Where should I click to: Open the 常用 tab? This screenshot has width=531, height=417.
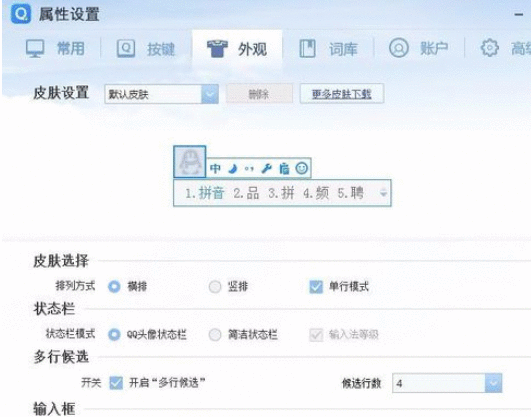click(x=55, y=48)
